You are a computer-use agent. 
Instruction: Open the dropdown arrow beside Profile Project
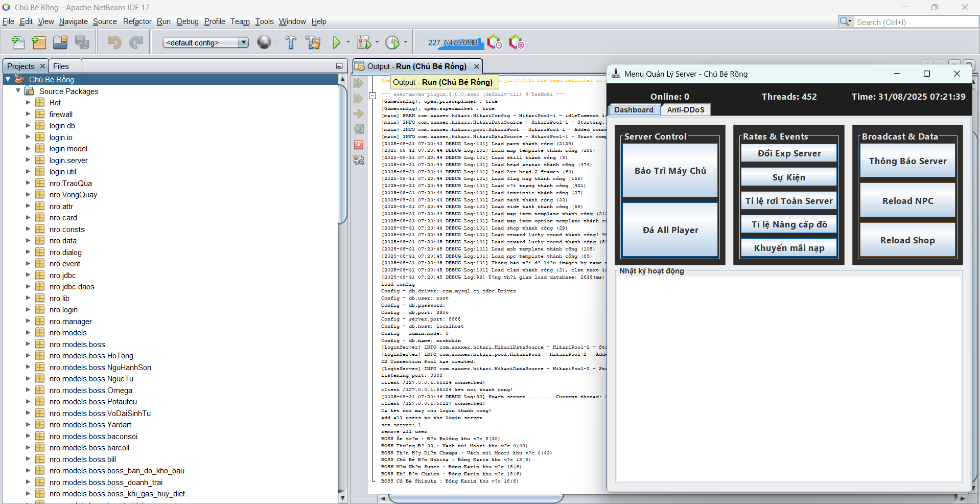[x=406, y=42]
